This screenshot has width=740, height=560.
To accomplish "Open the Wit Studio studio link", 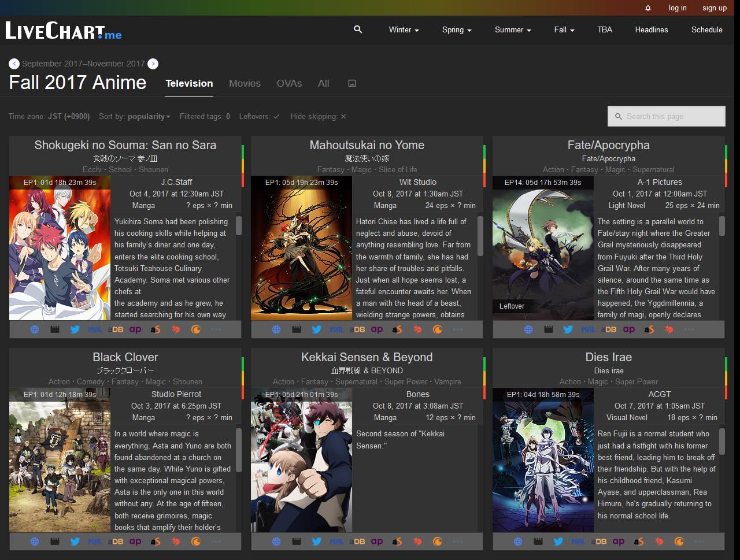I will 417,182.
